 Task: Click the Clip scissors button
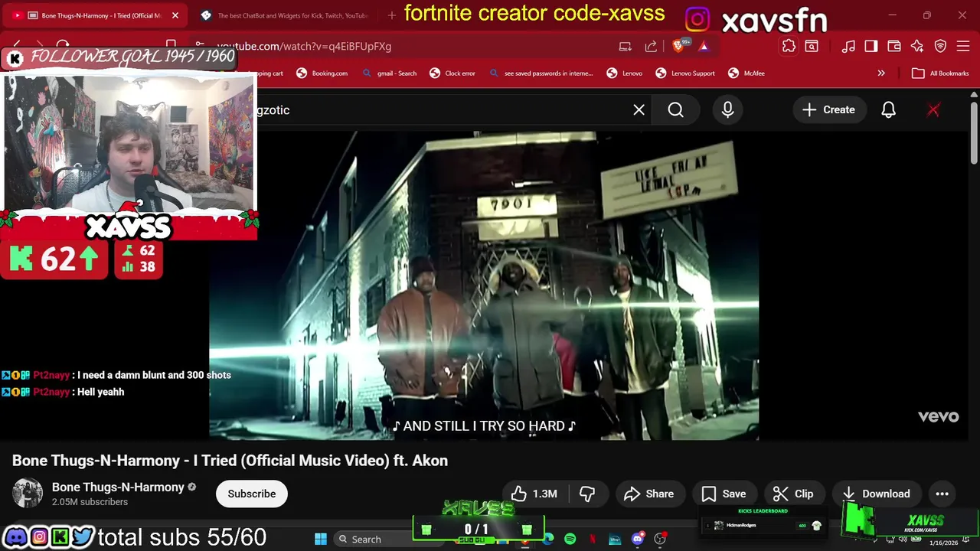click(x=793, y=494)
